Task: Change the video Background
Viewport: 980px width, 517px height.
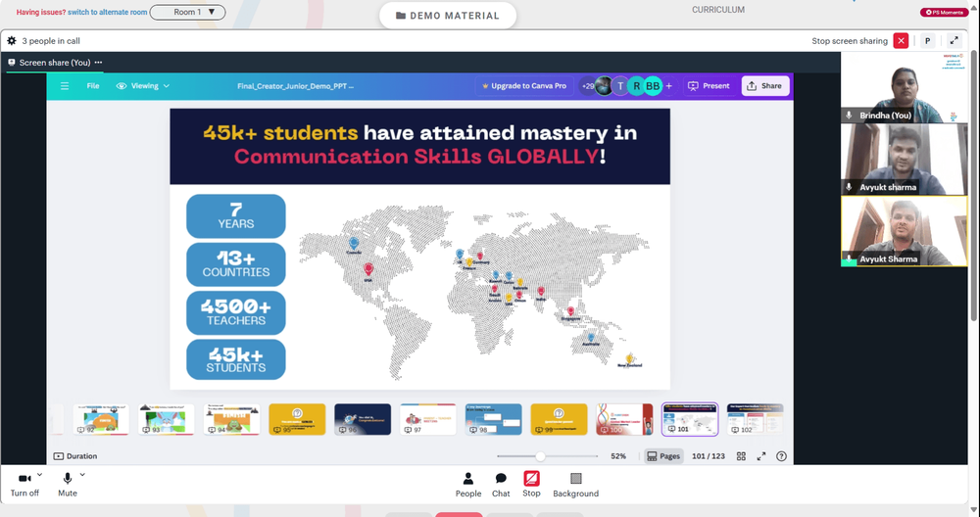Action: click(x=575, y=485)
